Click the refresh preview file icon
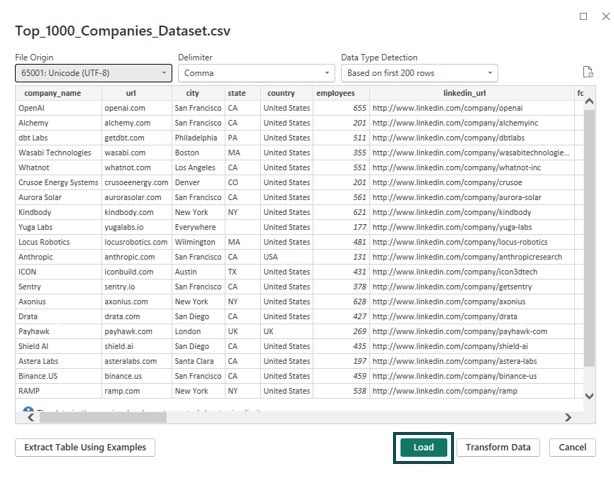The width and height of the screenshot is (614, 477). (x=587, y=72)
